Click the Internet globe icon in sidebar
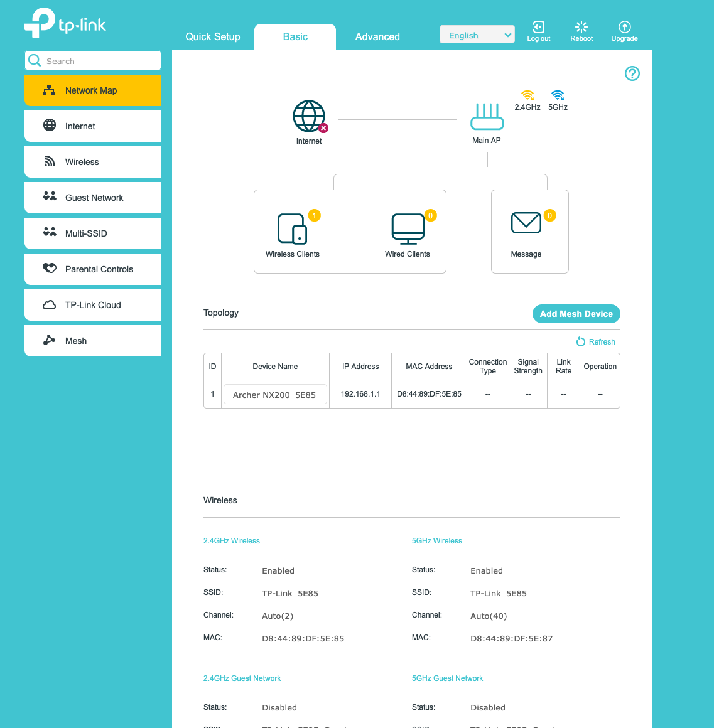The image size is (714, 728). (49, 125)
